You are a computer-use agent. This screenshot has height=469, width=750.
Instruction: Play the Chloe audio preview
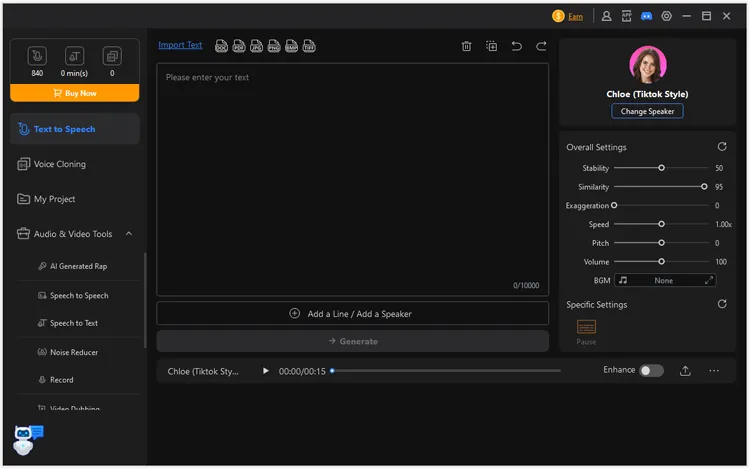(266, 371)
